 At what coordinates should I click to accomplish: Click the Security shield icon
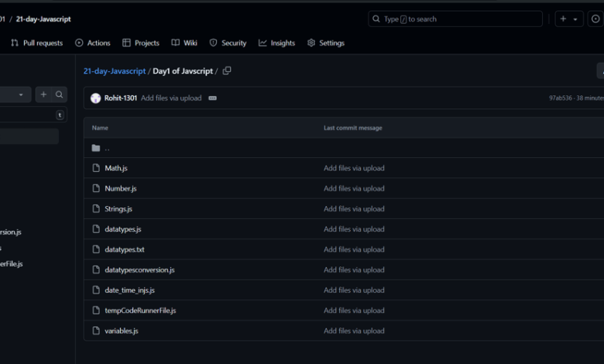click(213, 43)
